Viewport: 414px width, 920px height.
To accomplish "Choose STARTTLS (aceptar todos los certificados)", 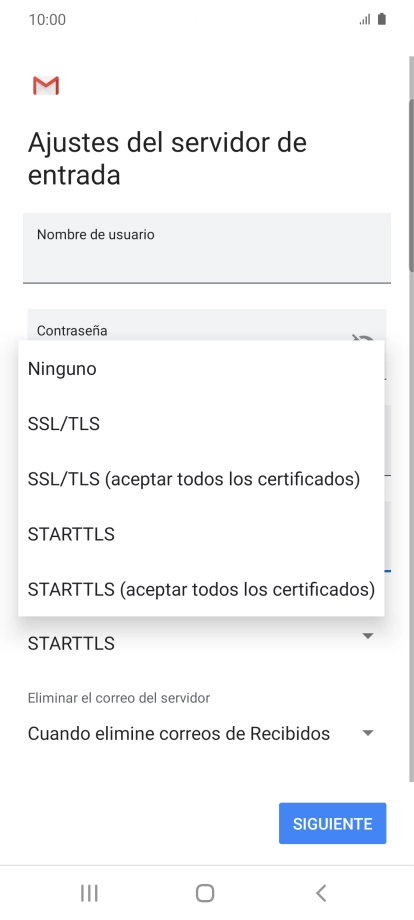I will pyautogui.click(x=201, y=589).
